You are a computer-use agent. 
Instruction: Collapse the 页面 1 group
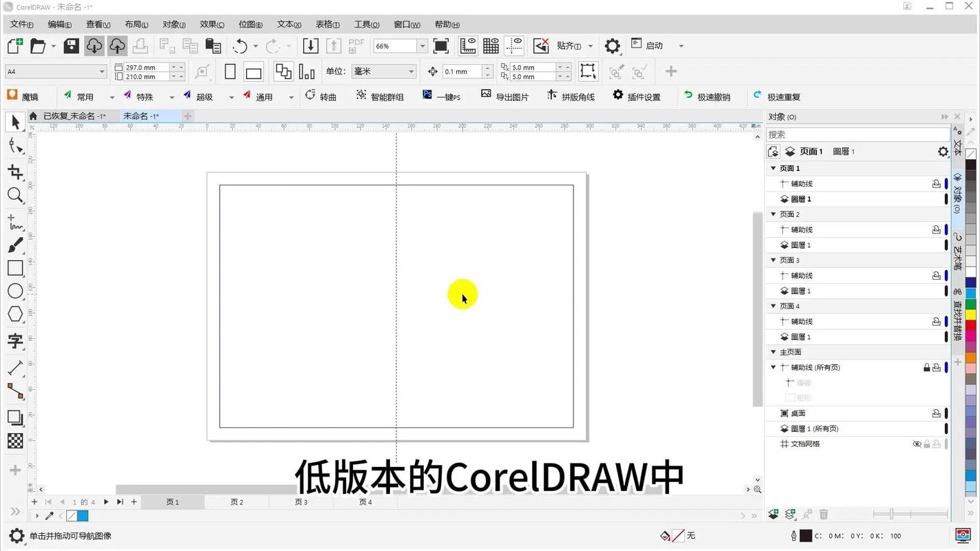point(773,167)
